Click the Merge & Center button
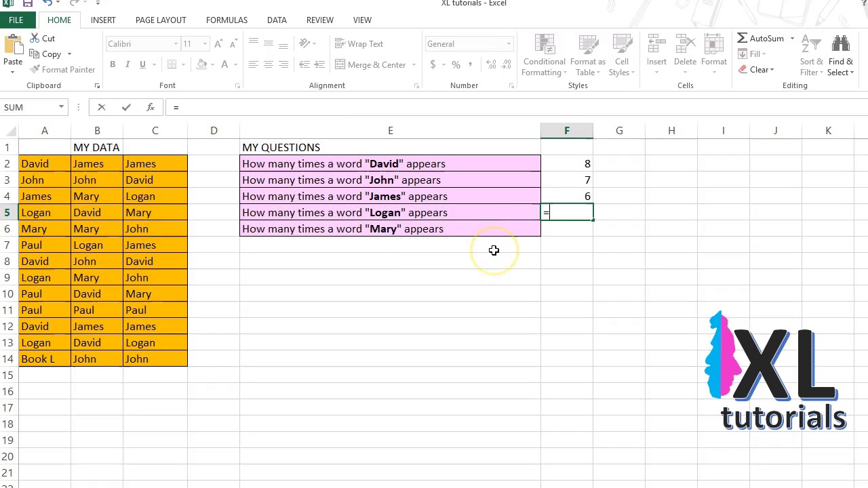The width and height of the screenshot is (868, 488). [372, 65]
